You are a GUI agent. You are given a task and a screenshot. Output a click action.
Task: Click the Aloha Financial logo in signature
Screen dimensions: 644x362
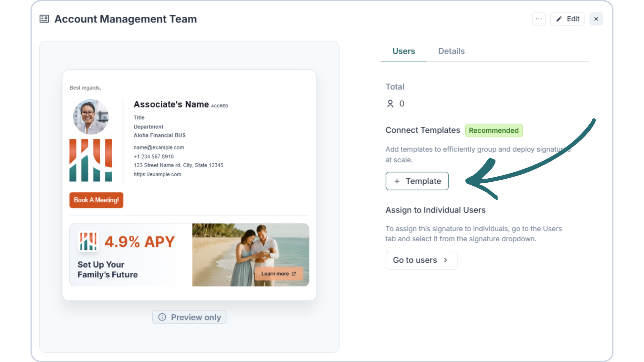(x=91, y=160)
